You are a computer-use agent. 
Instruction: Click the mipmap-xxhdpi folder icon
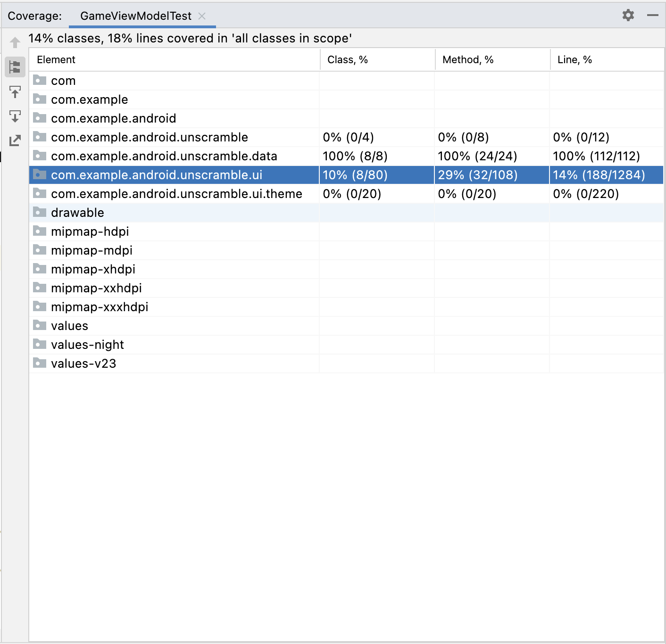coord(40,288)
